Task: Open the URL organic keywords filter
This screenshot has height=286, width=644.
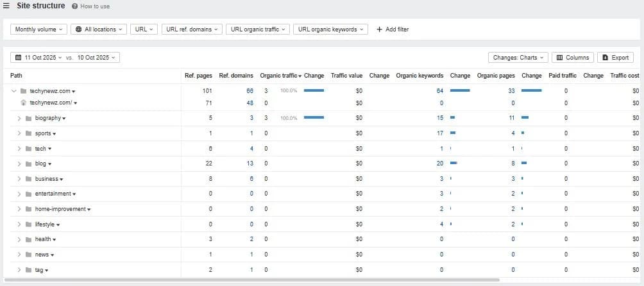Action: point(330,29)
